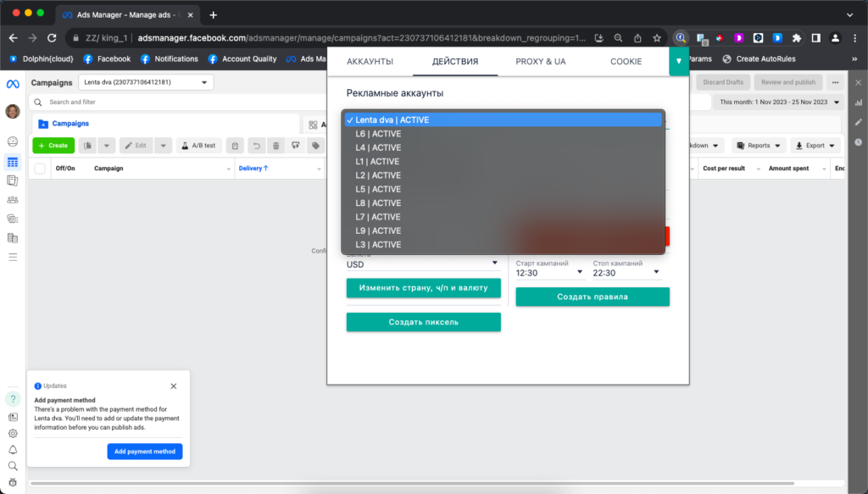The image size is (868, 494).
Task: Open the Create AutoRules bookmark
Action: (759, 58)
